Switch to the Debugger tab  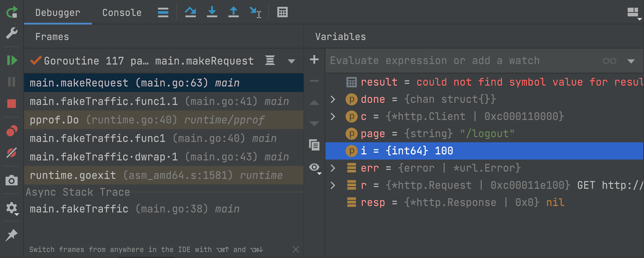click(x=58, y=12)
